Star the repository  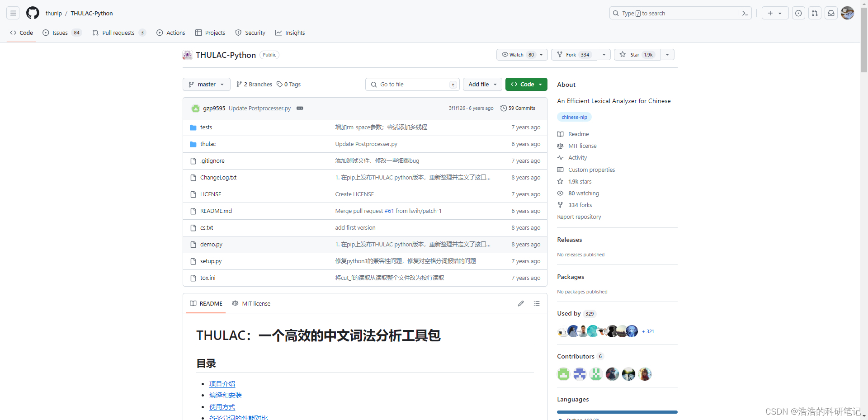coord(637,55)
